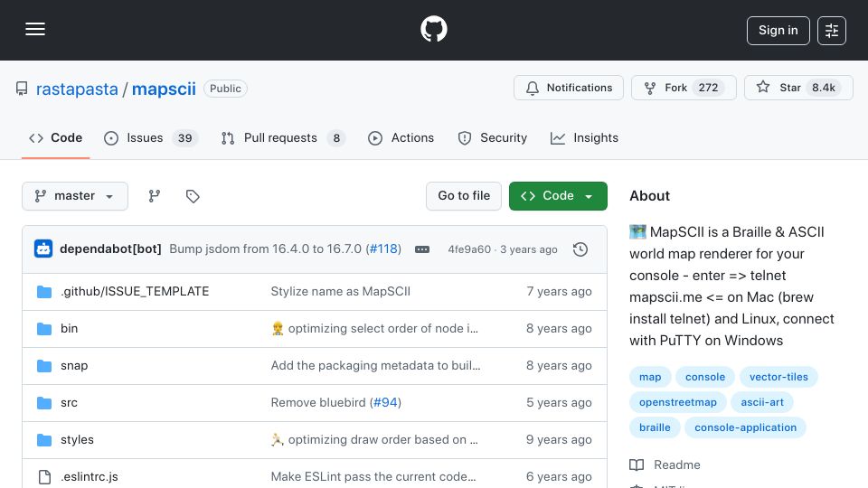868x488 pixels.
Task: Open 'Remove bluebird' commit message
Action: pyautogui.click(x=318, y=403)
